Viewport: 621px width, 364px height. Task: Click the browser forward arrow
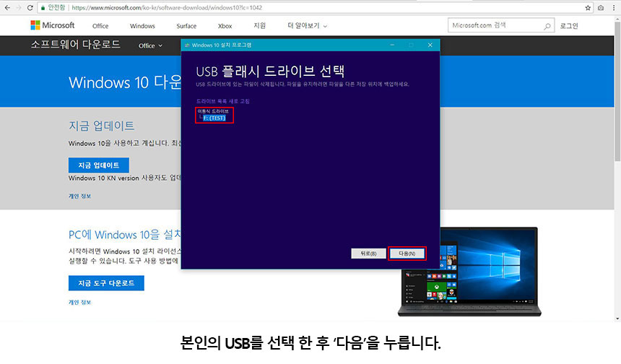(x=18, y=7)
